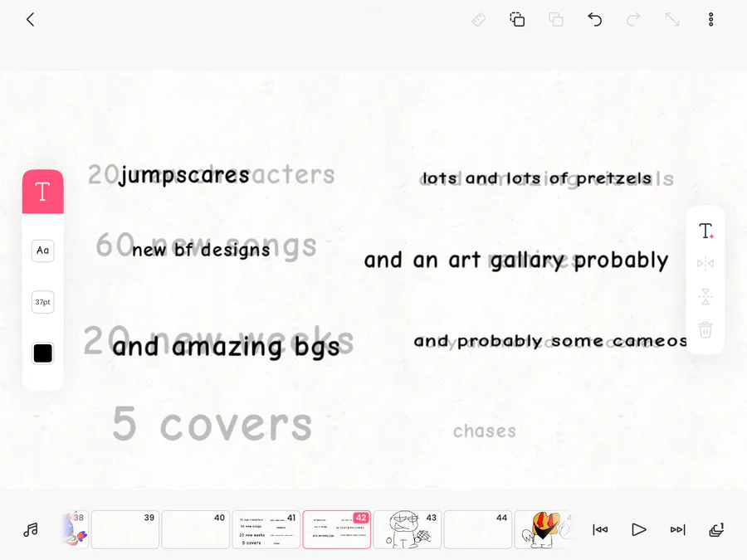Image resolution: width=747 pixels, height=560 pixels.
Task: Add a new text box
Action: (x=705, y=231)
